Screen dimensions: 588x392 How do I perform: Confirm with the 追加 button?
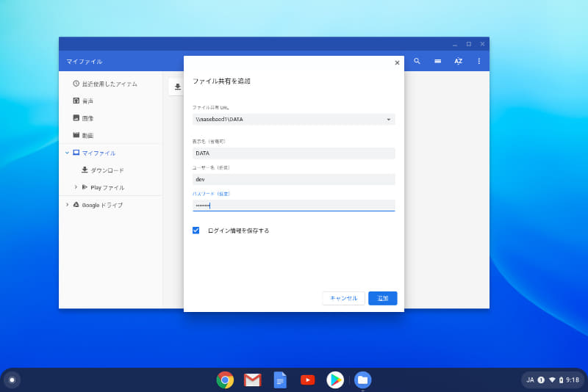(382, 298)
